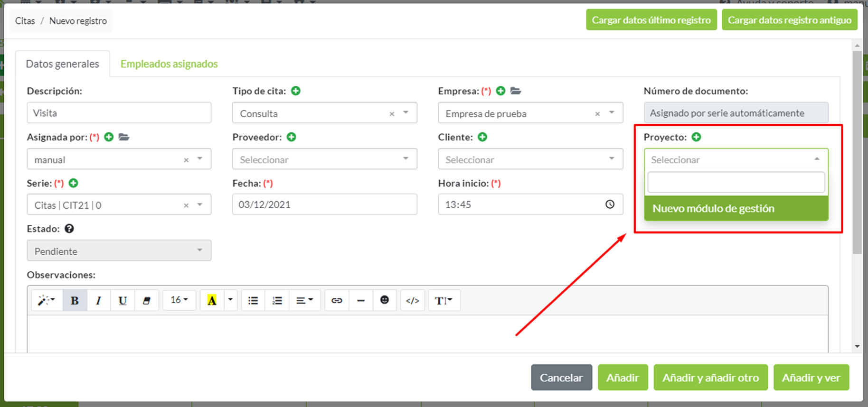Open the Proveedor dropdown
The width and height of the screenshot is (868, 407).
[324, 159]
